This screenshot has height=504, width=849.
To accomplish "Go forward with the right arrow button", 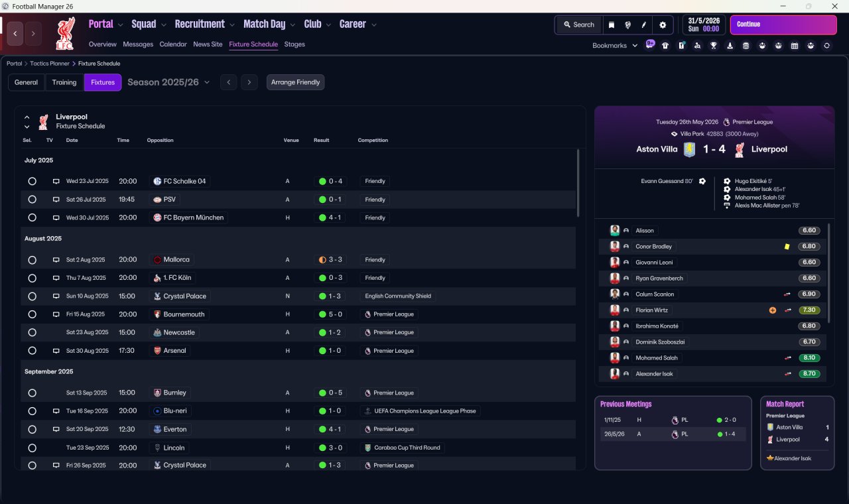I will (33, 33).
